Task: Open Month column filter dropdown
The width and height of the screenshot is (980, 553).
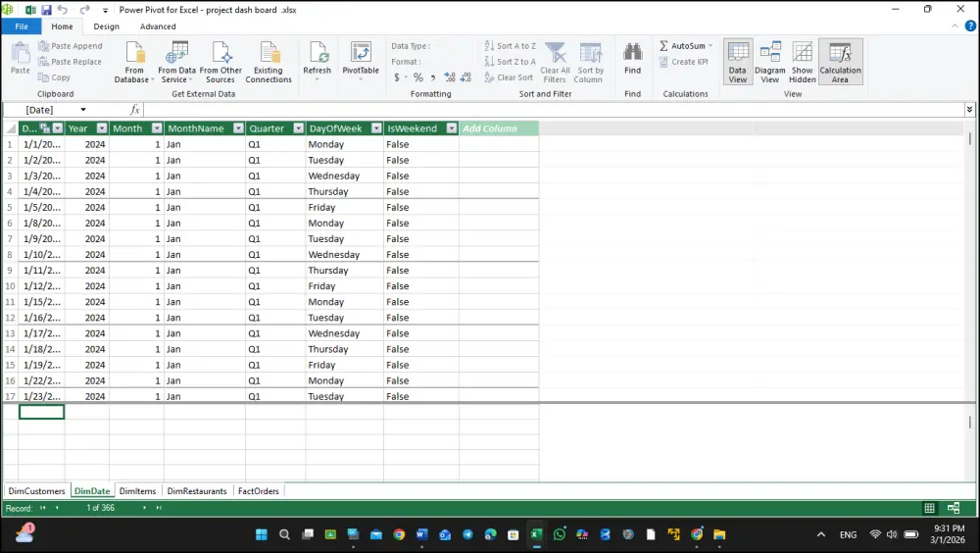Action: [156, 128]
